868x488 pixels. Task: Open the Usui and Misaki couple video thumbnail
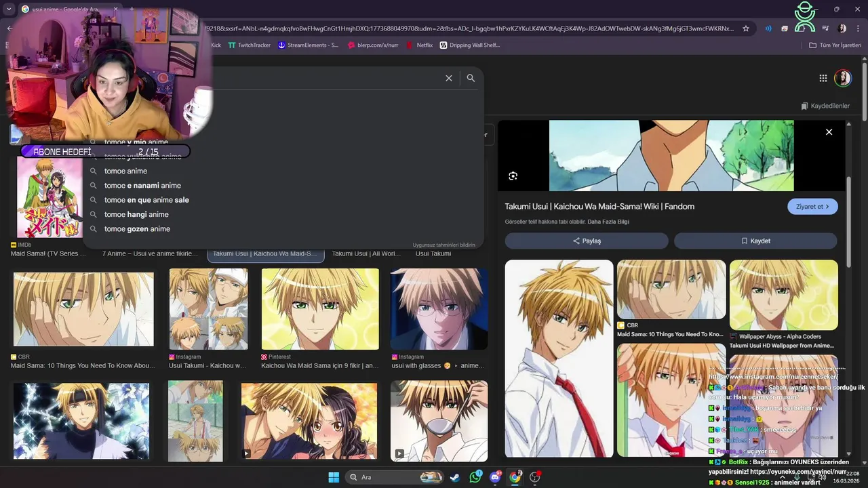[309, 422]
